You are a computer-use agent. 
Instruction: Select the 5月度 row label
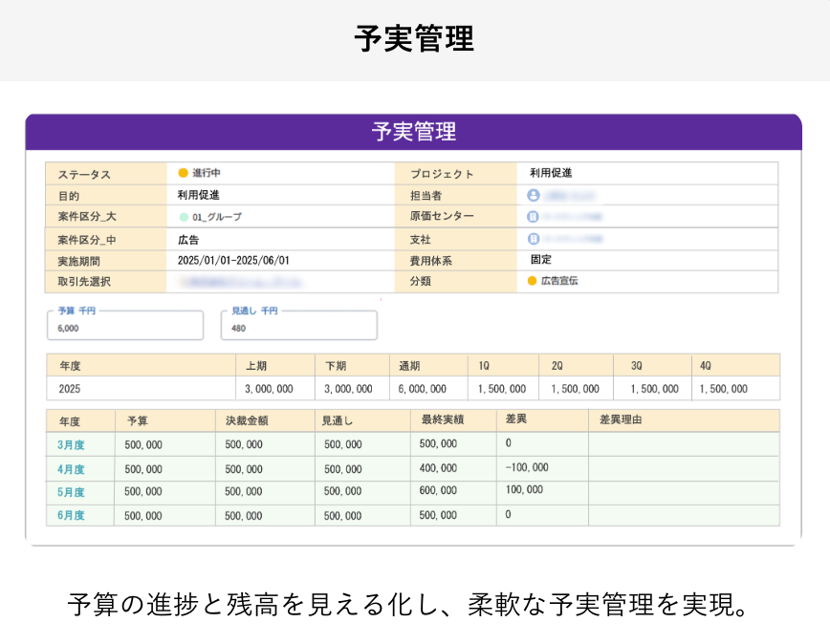69,492
